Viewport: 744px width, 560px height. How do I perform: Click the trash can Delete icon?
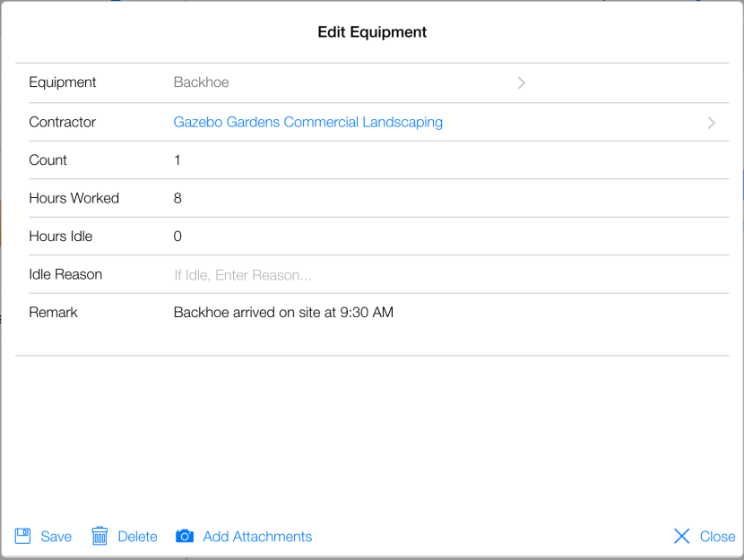click(x=99, y=536)
